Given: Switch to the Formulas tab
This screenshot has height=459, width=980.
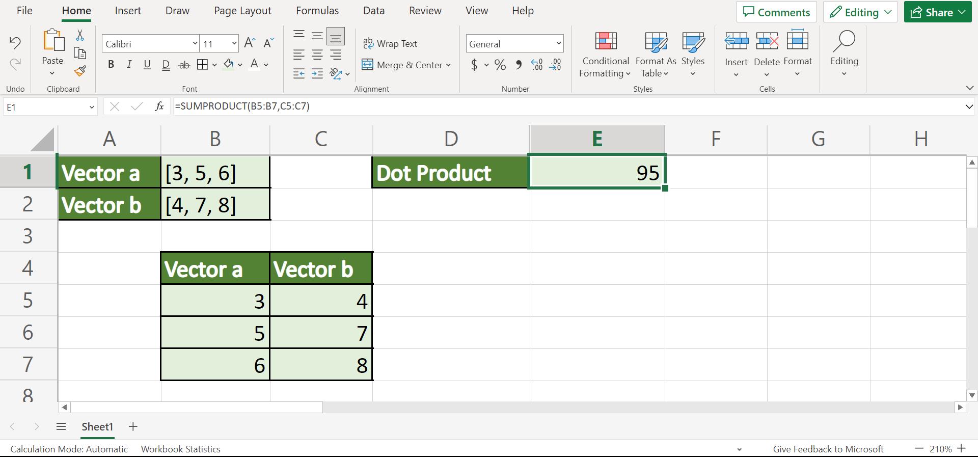Looking at the screenshot, I should click(317, 11).
